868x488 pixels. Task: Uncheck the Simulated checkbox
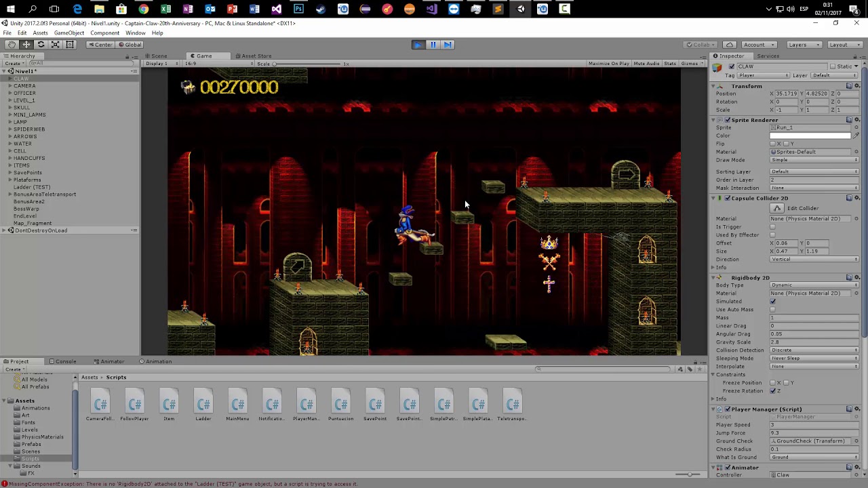point(773,302)
